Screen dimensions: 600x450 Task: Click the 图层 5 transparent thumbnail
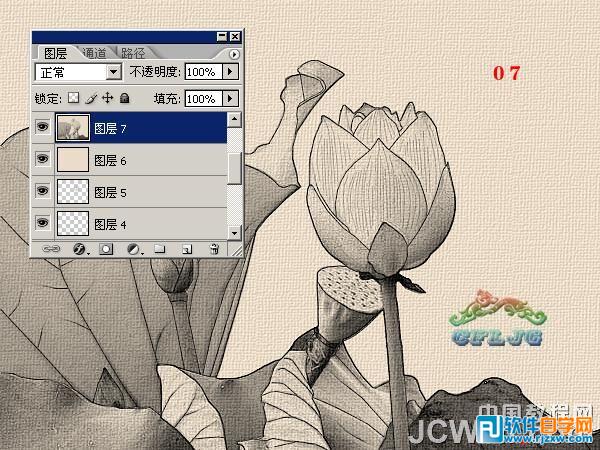click(73, 191)
